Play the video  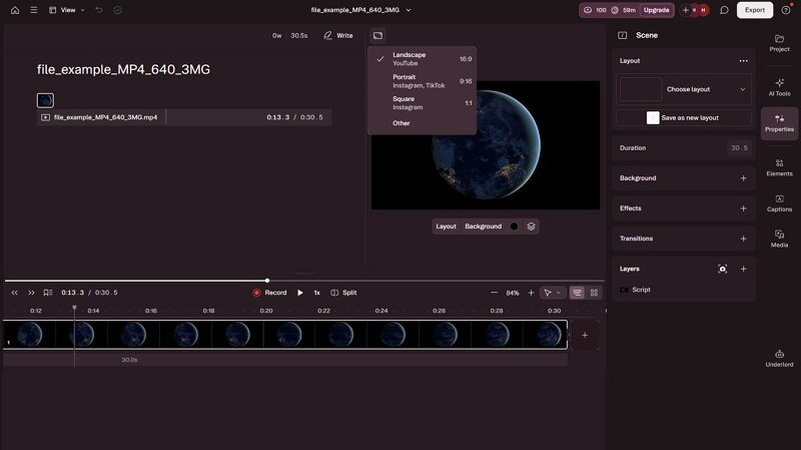300,293
